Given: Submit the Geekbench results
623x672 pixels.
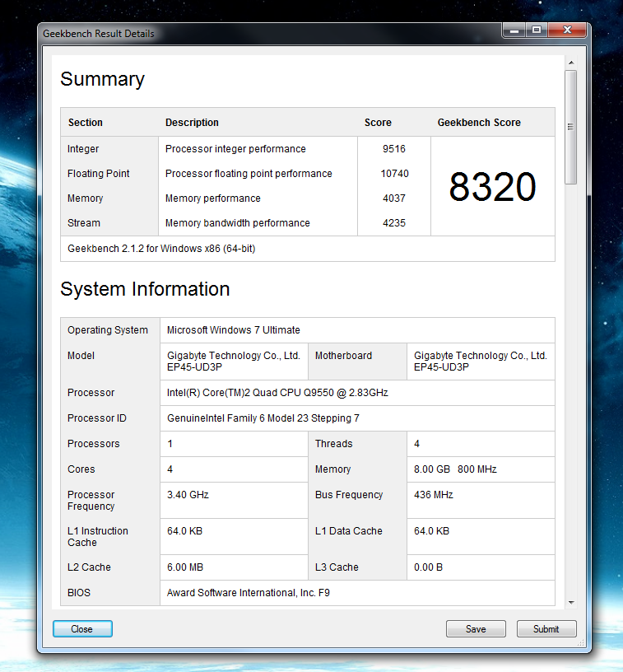Looking at the screenshot, I should (546, 628).
